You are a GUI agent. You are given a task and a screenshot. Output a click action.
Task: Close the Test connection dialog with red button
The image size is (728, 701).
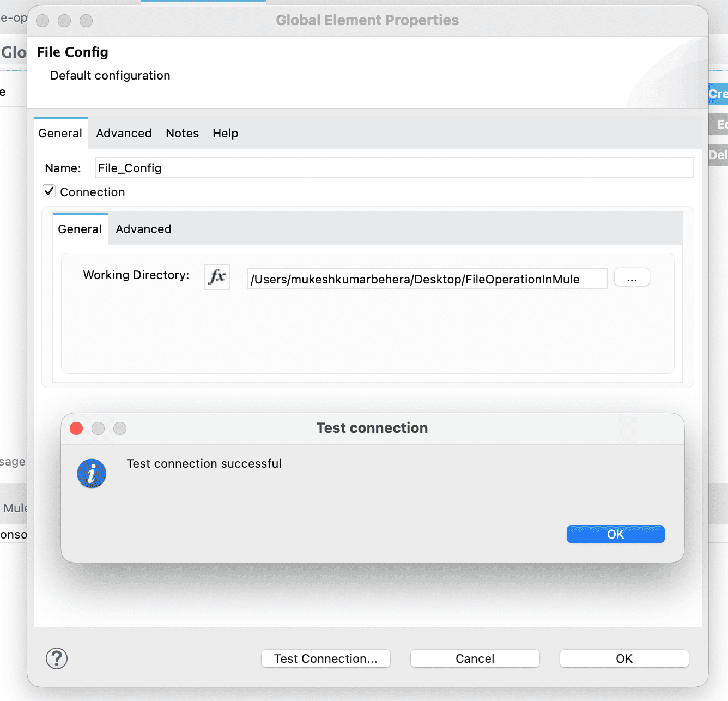76,428
